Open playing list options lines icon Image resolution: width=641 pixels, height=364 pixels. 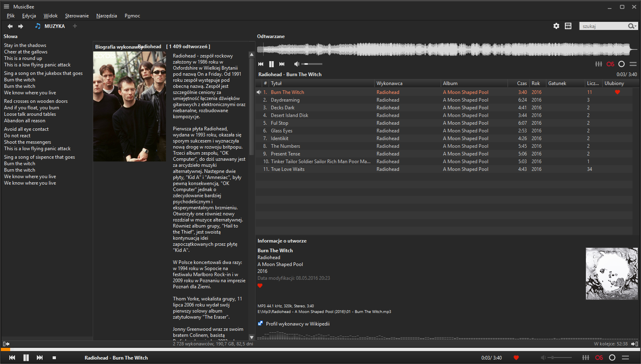(x=633, y=64)
